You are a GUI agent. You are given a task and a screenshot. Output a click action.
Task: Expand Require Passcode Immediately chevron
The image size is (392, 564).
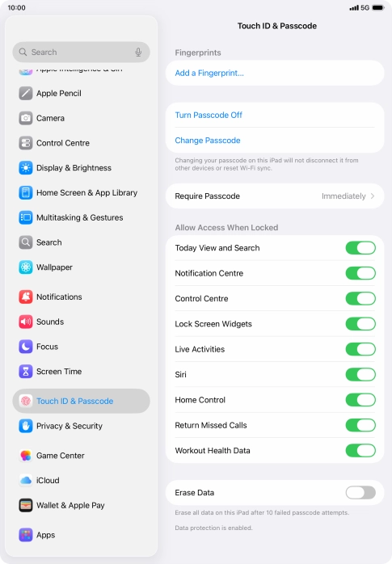pos(373,196)
